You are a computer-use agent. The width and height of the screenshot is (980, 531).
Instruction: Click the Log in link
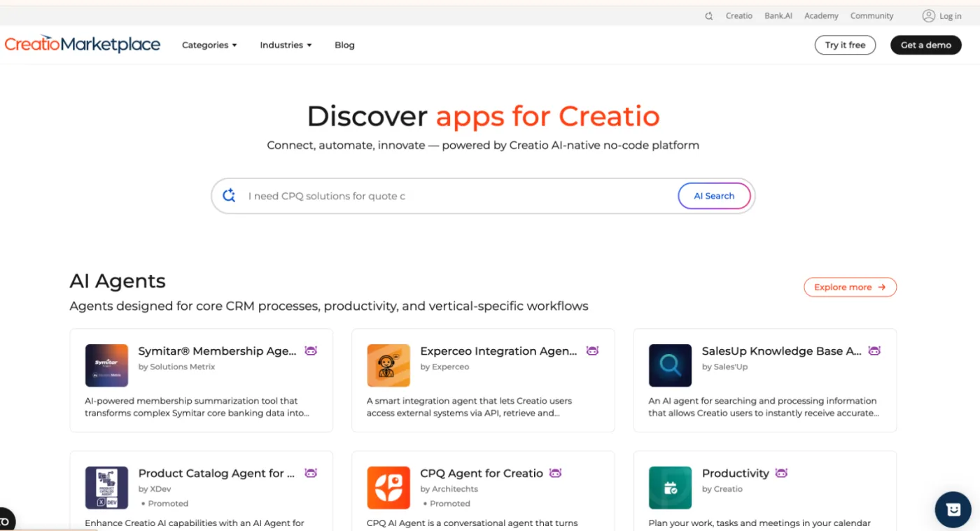click(951, 16)
